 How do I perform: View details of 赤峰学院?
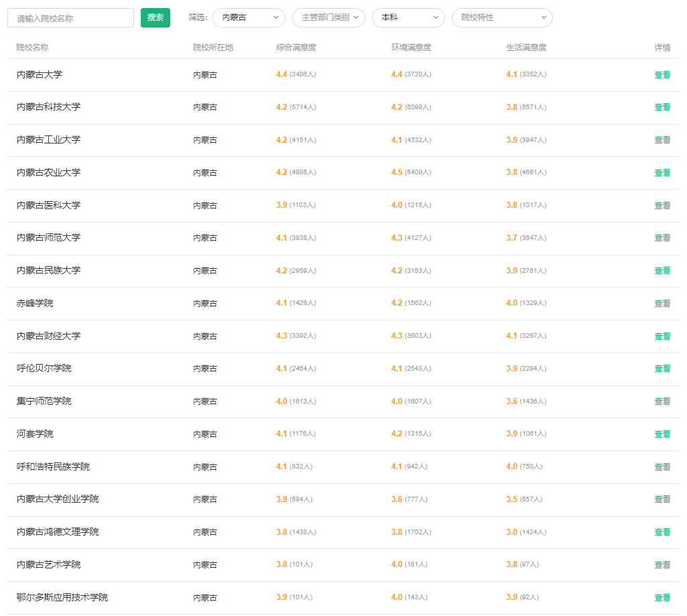click(x=662, y=304)
